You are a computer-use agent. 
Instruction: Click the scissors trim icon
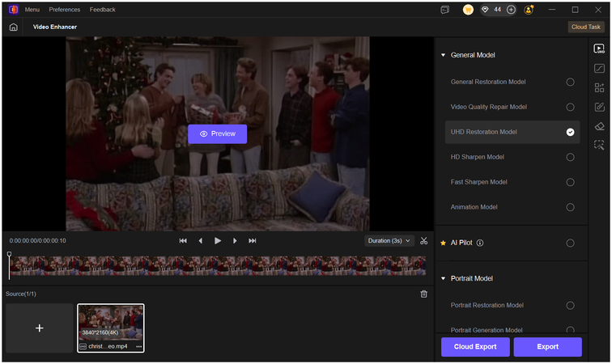[423, 240]
